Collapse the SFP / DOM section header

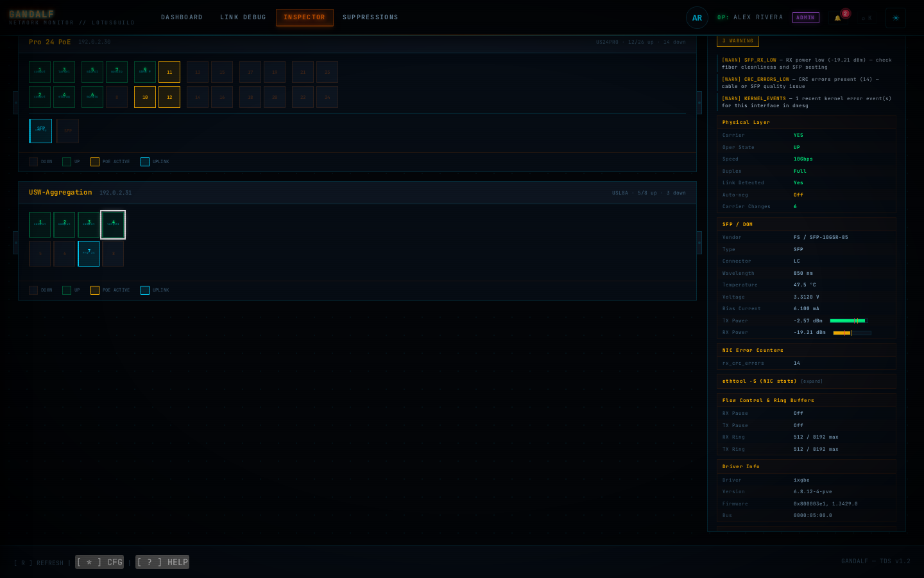806,225
